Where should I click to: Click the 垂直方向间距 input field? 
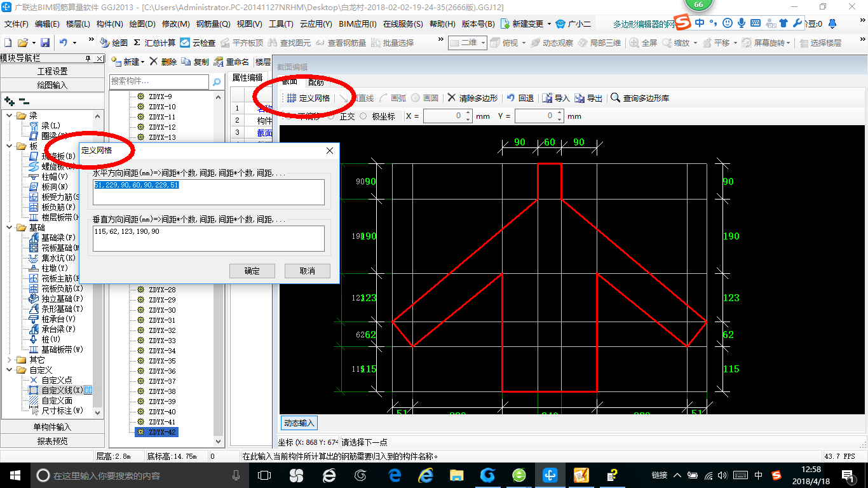208,238
